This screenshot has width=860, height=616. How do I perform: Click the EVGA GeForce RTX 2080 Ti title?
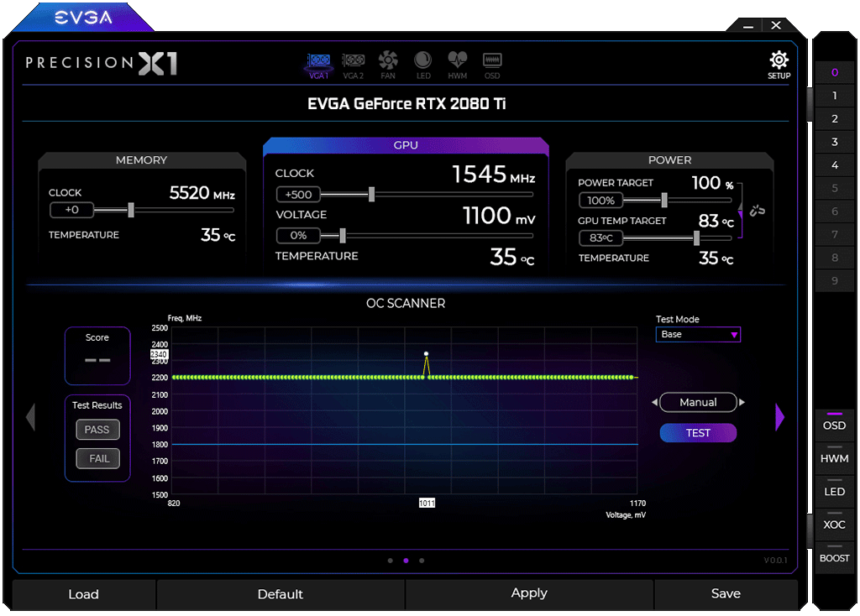pos(406,103)
